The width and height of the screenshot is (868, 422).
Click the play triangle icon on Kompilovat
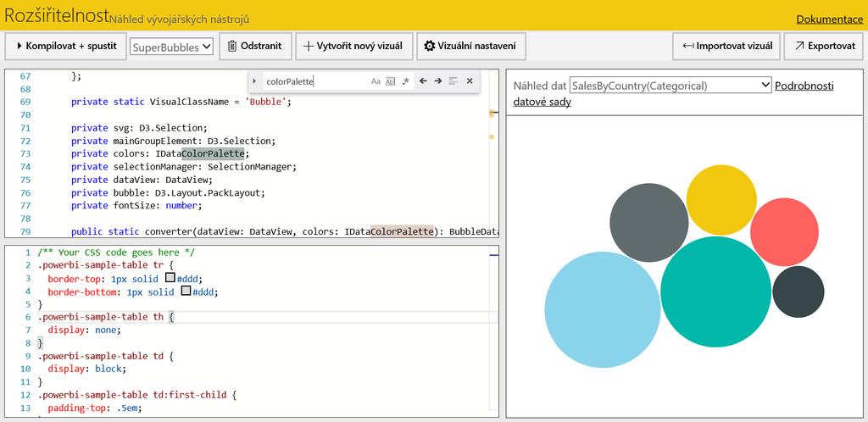click(19, 46)
